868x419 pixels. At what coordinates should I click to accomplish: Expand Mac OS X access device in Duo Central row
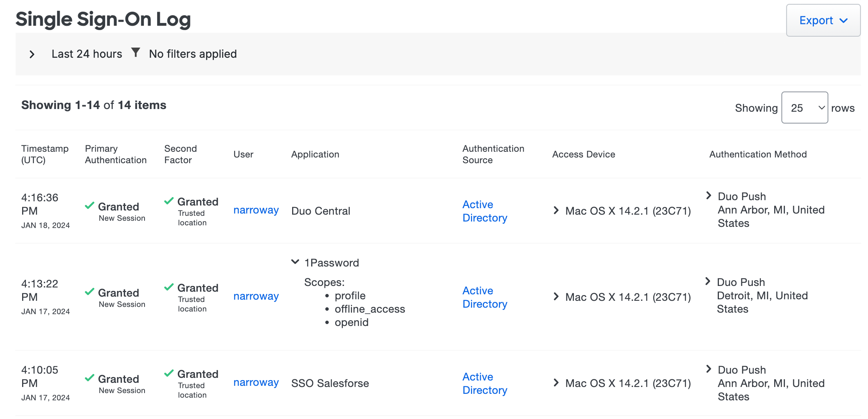(x=556, y=210)
